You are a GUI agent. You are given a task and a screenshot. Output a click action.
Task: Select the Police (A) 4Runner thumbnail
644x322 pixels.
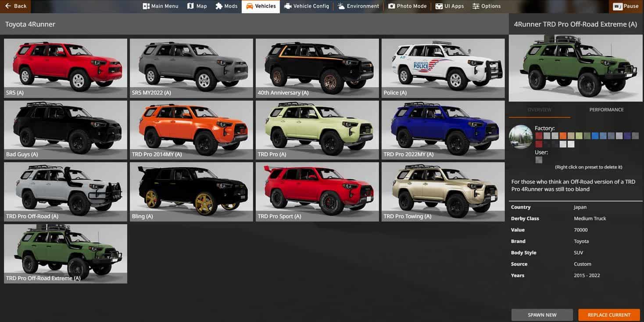point(443,68)
